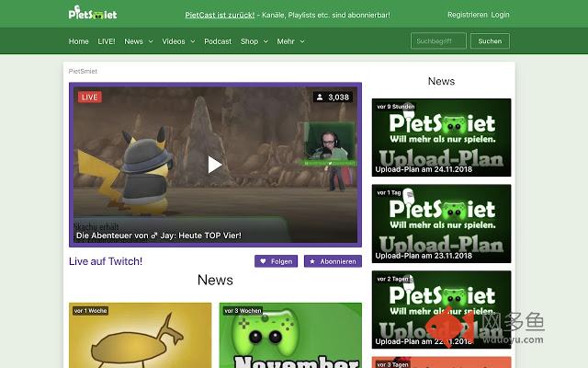Expand the Videos menu chevron

[x=193, y=41]
